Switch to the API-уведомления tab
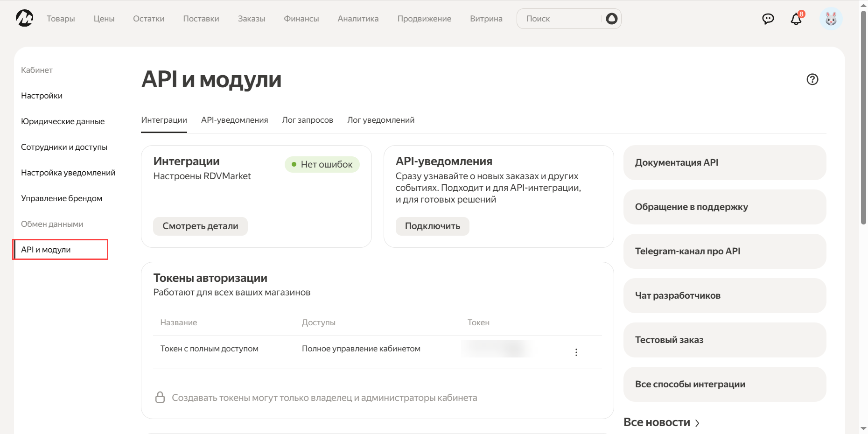Viewport: 868px width, 434px height. point(234,120)
